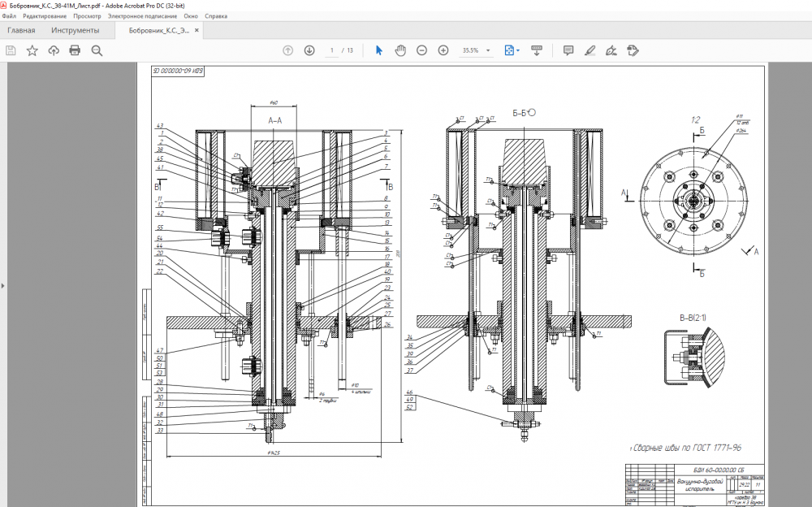812x507 pixels.
Task: Bookmark document with the star icon
Action: click(x=32, y=50)
